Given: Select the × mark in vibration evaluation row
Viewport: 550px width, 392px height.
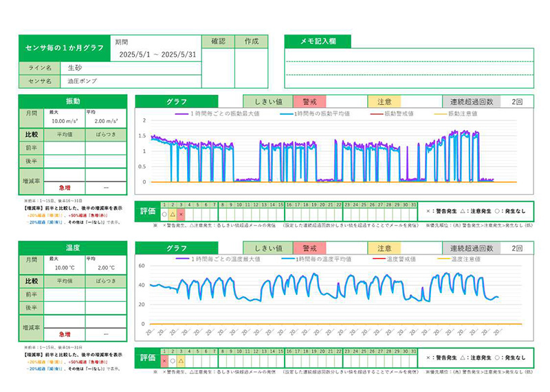Looking at the screenshot, I should point(181,213).
